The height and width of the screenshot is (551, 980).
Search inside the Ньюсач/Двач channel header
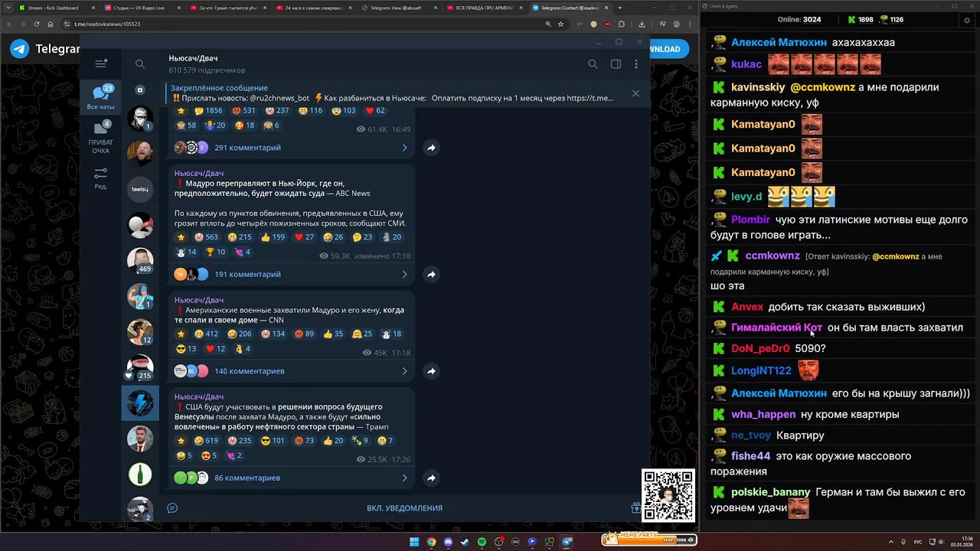(593, 64)
